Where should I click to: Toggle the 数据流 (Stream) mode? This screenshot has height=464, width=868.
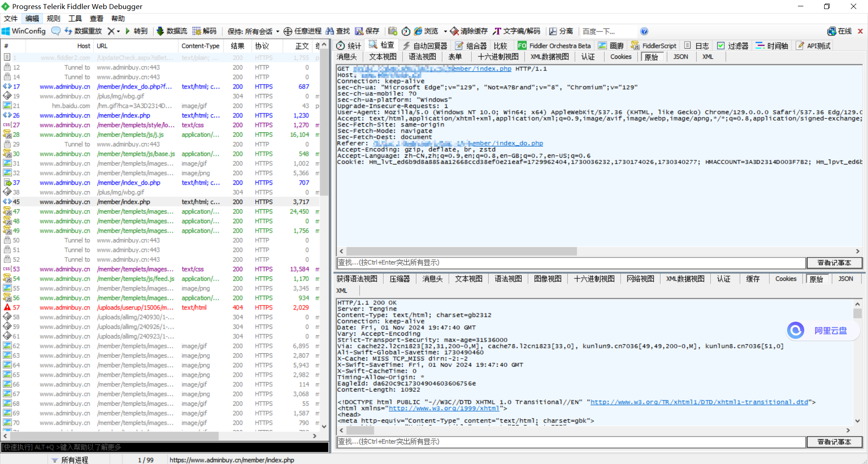(172, 31)
